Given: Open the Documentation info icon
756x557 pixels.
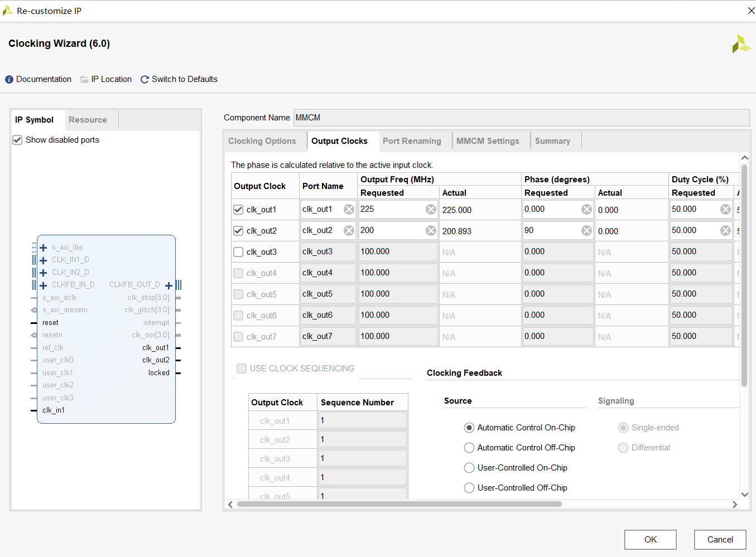Looking at the screenshot, I should pyautogui.click(x=9, y=80).
